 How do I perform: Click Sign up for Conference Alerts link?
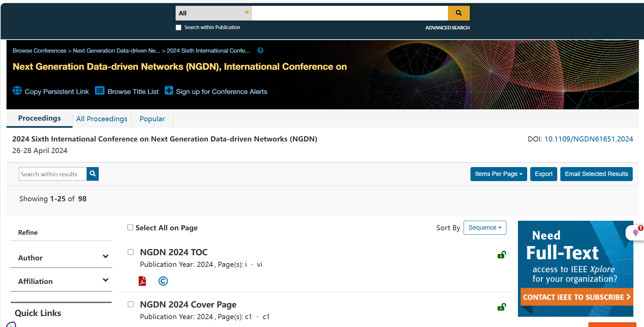click(x=221, y=92)
